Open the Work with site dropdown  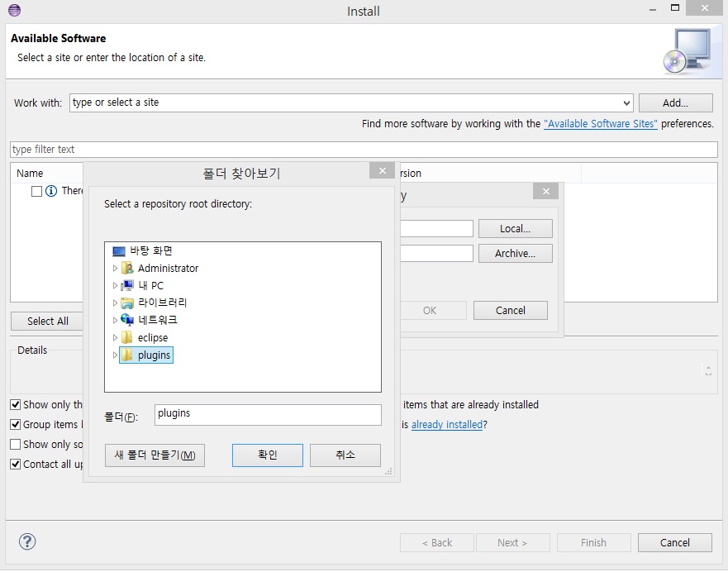(x=626, y=103)
